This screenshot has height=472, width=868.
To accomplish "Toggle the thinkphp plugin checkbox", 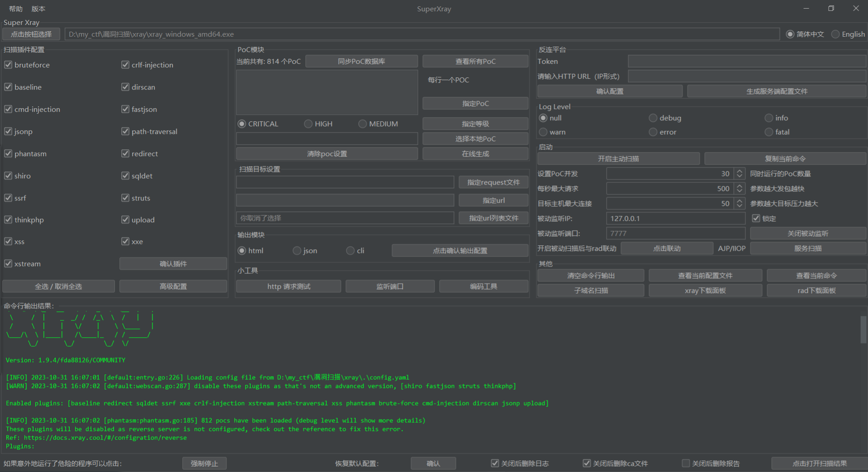I will [x=8, y=219].
